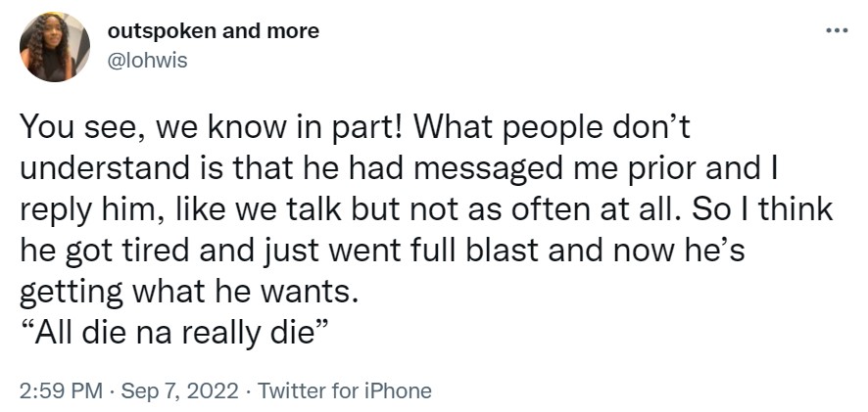Open the tweet's more options ellipsis menu
Screen dimensions: 868x412
[x=836, y=29]
